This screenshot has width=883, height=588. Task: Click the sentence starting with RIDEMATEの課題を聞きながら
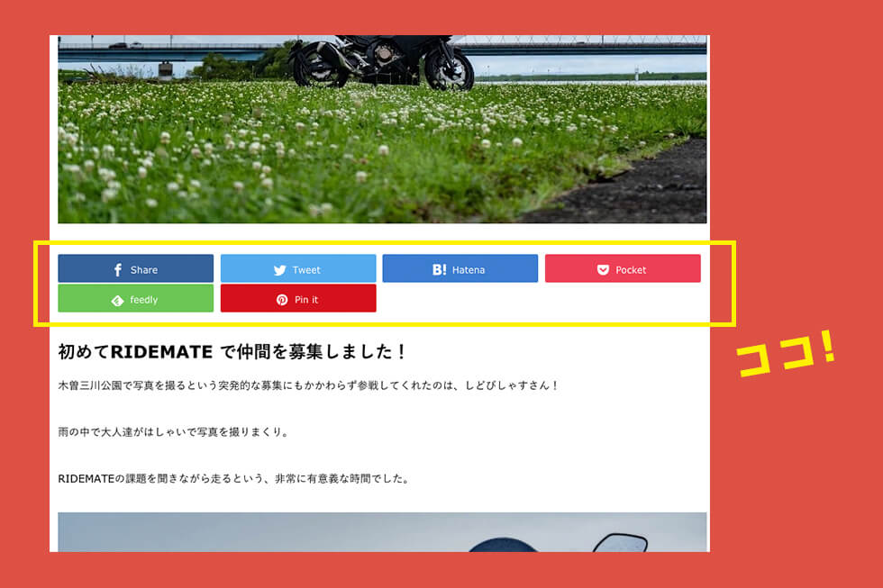pos(234,479)
